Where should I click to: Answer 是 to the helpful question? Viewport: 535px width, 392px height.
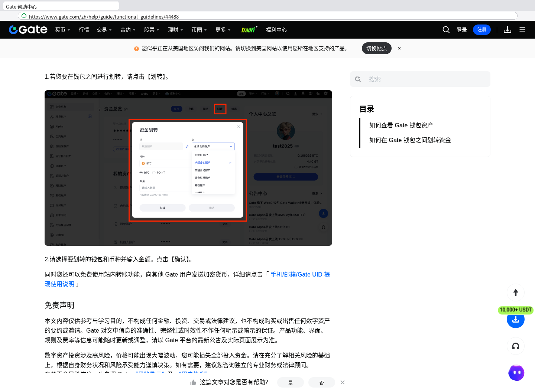[291, 382]
